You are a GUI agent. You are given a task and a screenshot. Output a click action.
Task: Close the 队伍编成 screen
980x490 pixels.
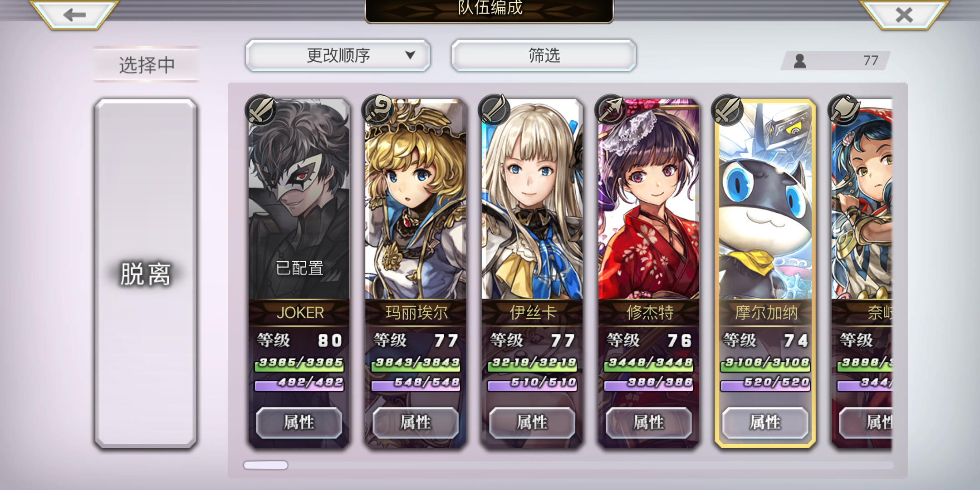(904, 15)
